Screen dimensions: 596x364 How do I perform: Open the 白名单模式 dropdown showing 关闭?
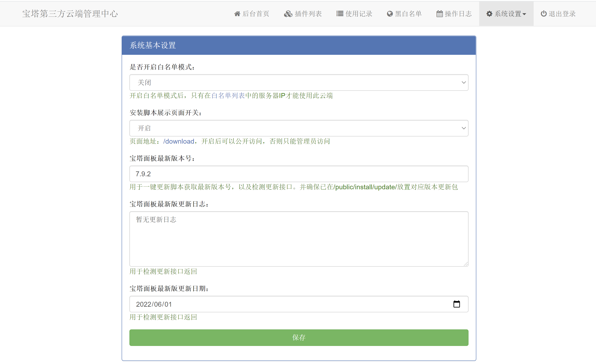(x=299, y=82)
